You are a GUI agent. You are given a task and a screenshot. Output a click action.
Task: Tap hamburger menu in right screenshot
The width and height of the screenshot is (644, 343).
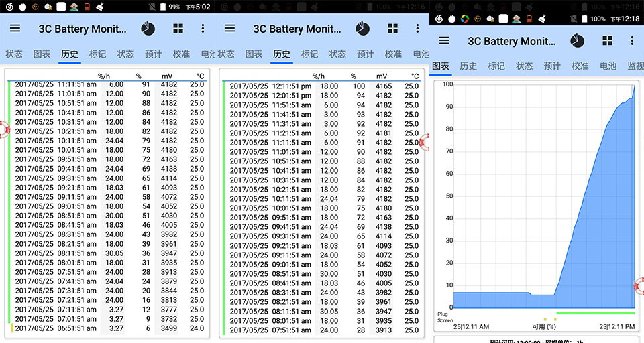coord(444,41)
